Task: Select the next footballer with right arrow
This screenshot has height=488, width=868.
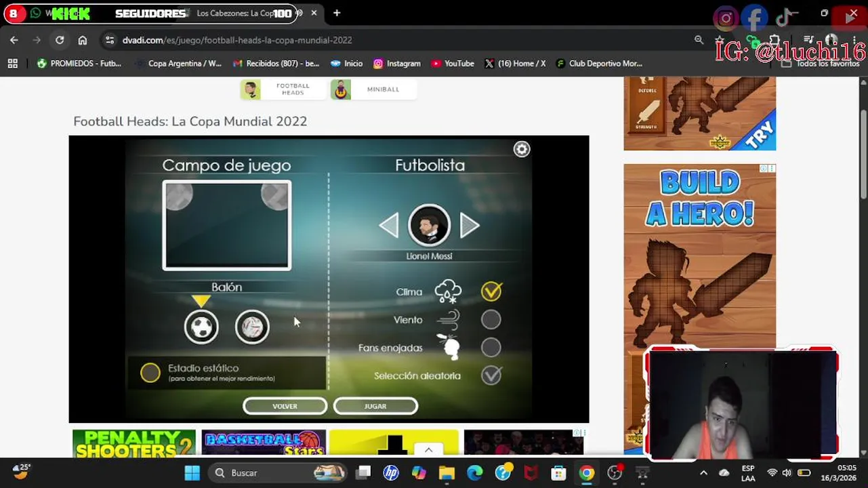Action: (x=470, y=226)
